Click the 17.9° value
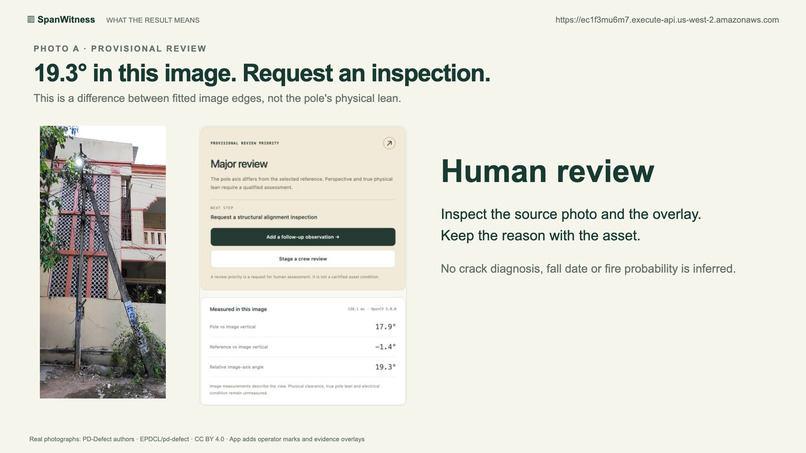The image size is (806, 453). coord(386,327)
